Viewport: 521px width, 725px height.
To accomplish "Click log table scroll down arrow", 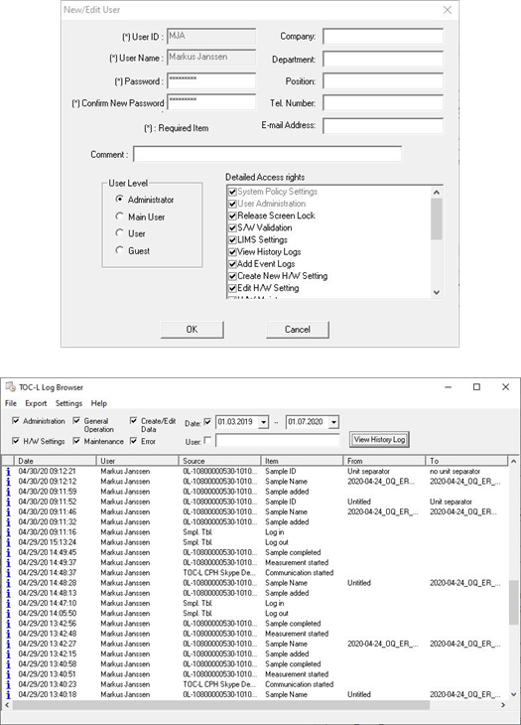I will click(513, 694).
